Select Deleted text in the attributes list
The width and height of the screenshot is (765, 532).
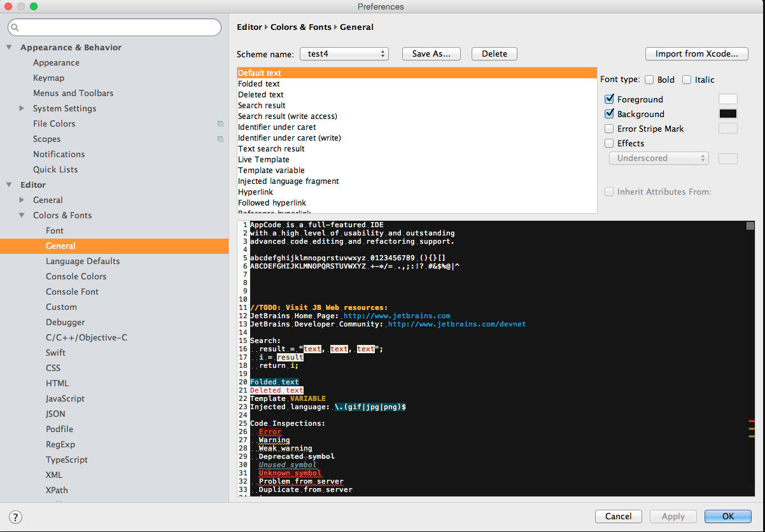260,94
